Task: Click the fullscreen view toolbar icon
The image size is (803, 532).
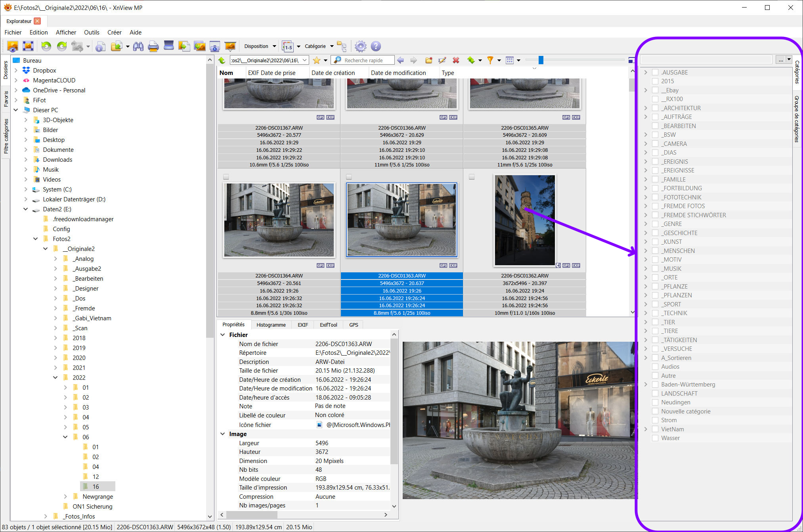Action: pyautogui.click(x=28, y=46)
